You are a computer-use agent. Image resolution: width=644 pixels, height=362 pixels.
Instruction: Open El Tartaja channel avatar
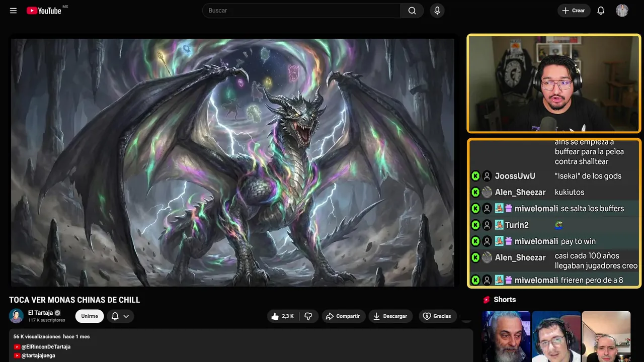tap(16, 316)
